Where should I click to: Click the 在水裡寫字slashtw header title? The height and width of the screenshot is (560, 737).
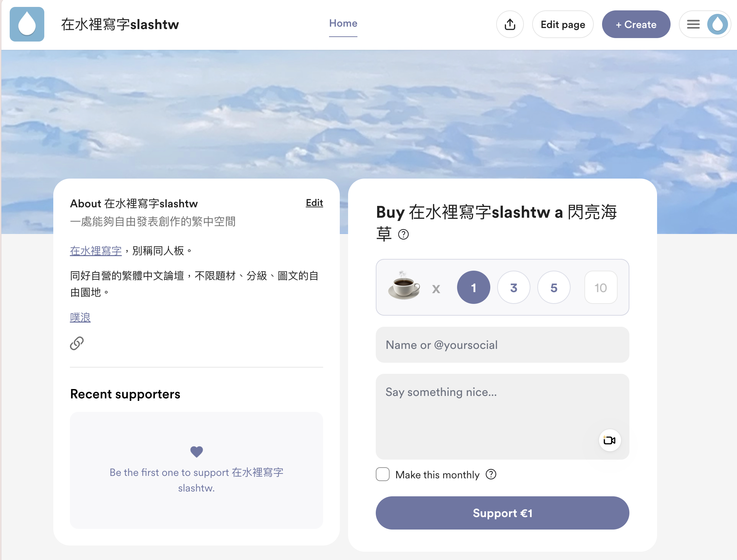pyautogui.click(x=120, y=24)
